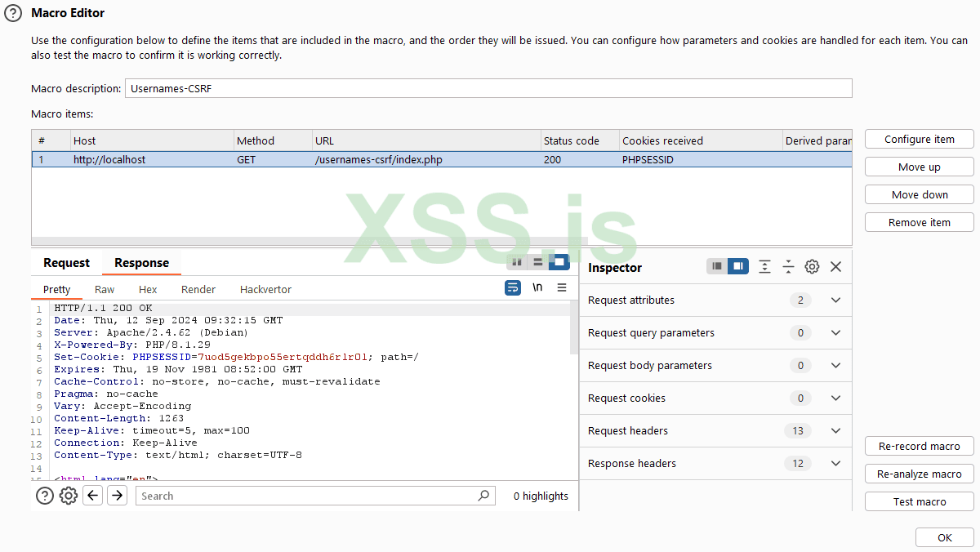Viewport: 980px width, 552px height.
Task: Click the response viewer vertical scrollbar
Action: [x=574, y=327]
